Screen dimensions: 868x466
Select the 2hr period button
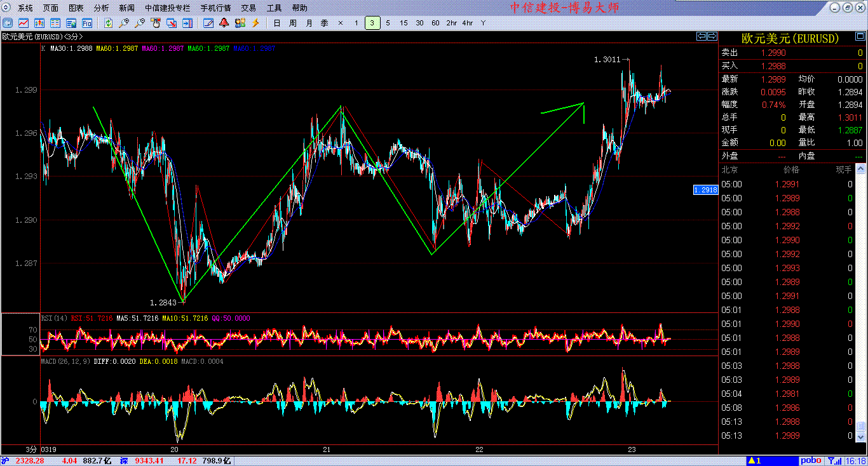coord(451,23)
